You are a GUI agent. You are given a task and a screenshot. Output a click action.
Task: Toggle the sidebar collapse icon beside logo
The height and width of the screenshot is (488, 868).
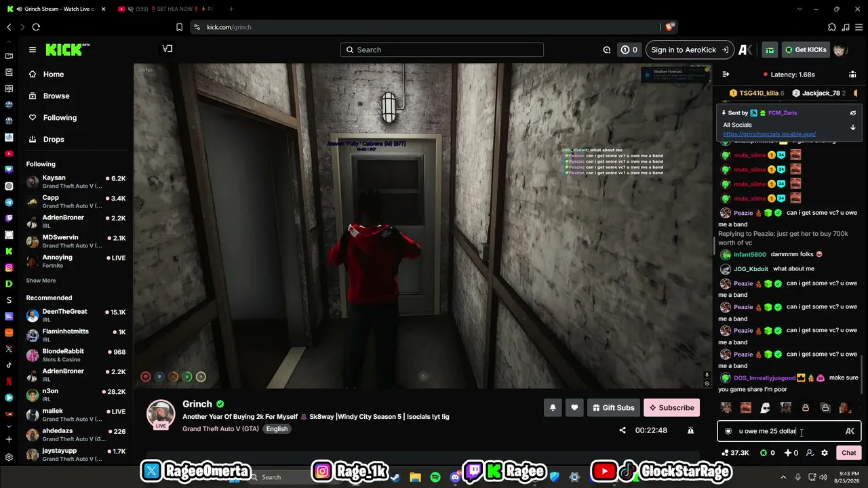pyautogui.click(x=167, y=49)
